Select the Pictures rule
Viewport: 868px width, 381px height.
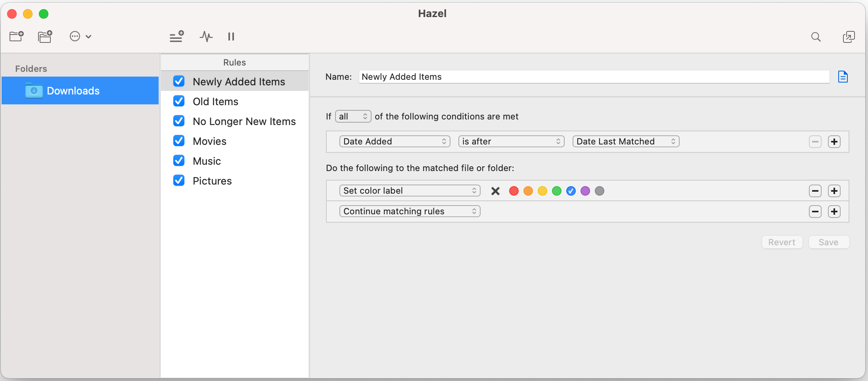tap(235, 181)
